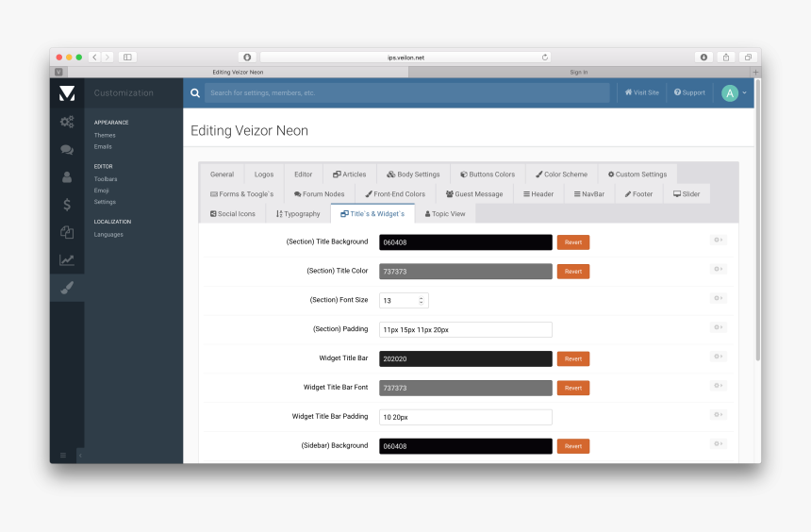Open Safari share button

coord(726,57)
